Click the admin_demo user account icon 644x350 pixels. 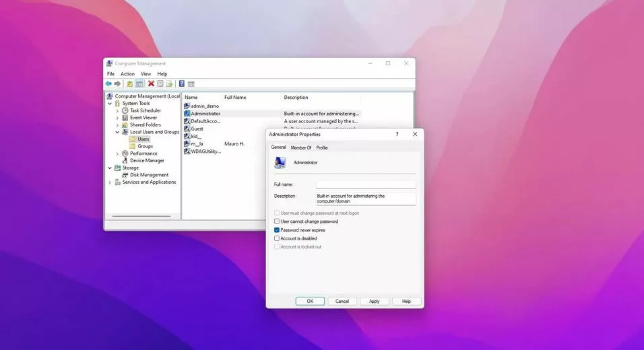187,106
